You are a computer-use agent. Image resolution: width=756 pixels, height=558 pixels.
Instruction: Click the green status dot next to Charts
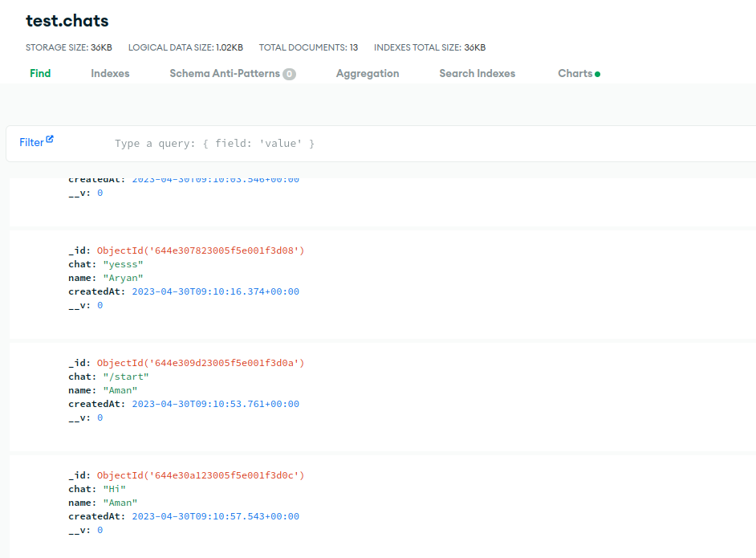click(x=597, y=72)
